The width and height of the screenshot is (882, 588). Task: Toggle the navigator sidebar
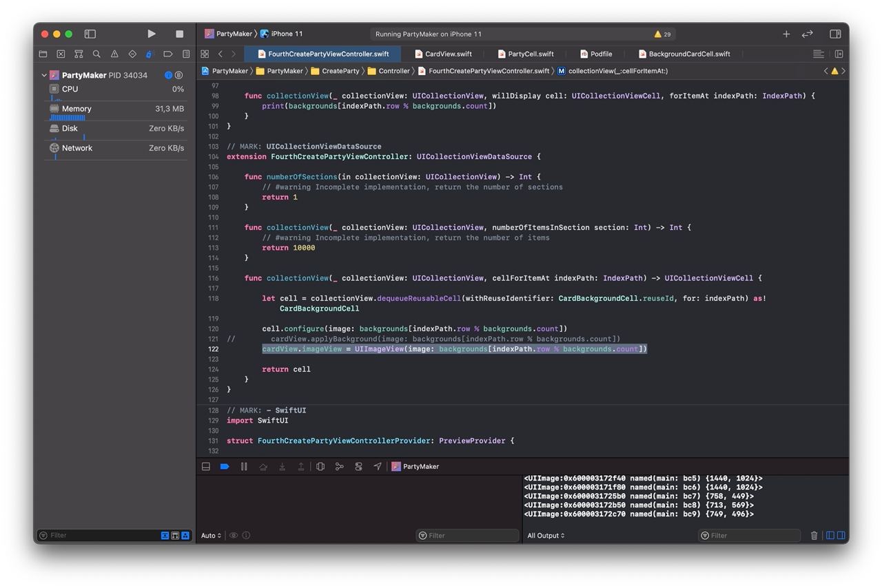90,34
